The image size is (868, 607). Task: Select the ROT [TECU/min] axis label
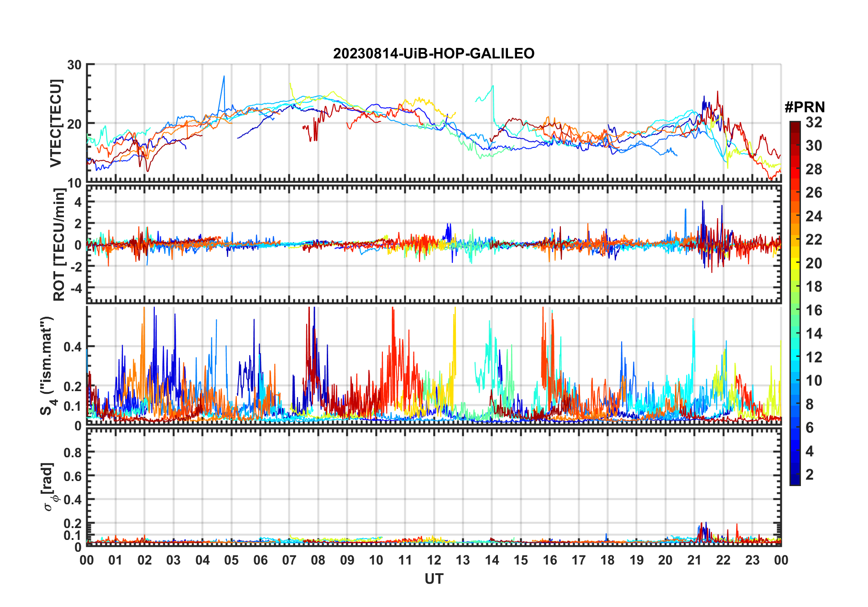[59, 244]
